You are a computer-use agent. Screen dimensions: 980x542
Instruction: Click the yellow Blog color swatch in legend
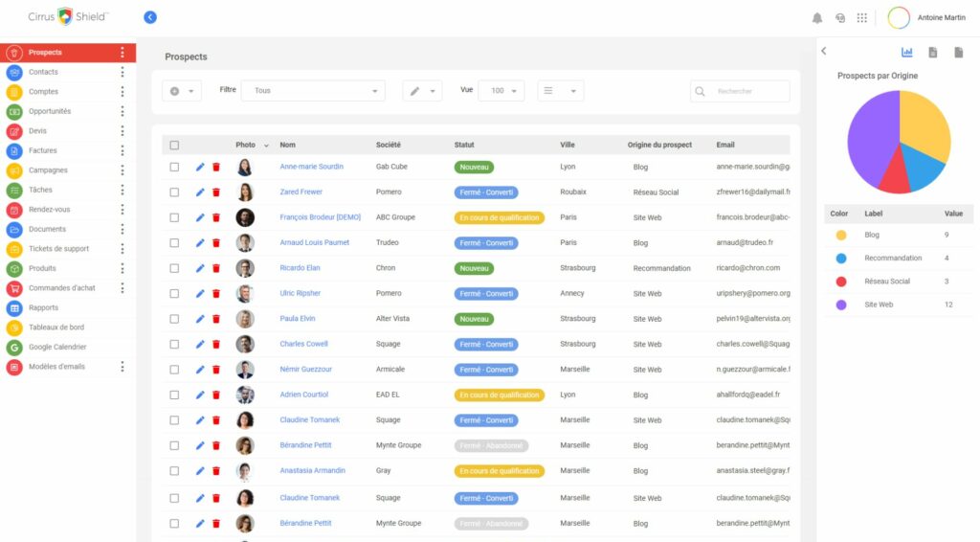pos(841,235)
